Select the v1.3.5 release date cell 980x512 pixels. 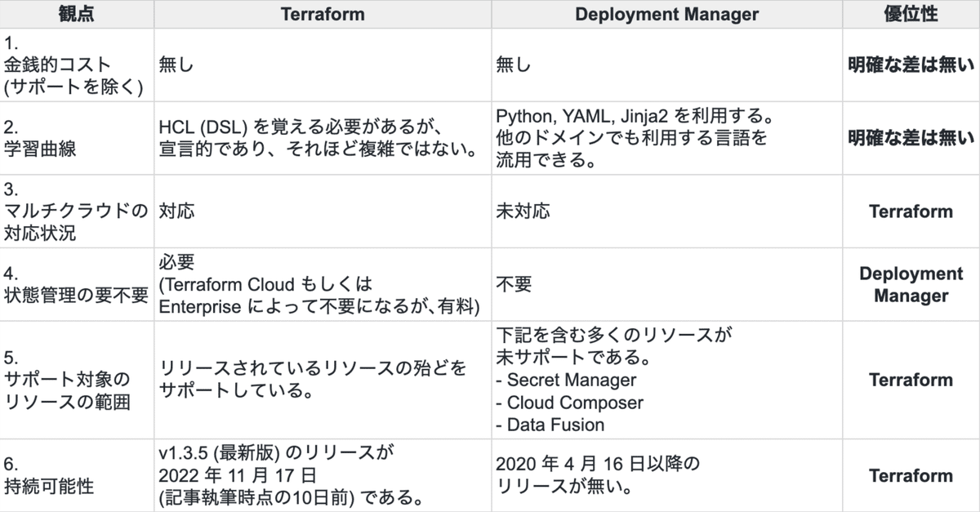pos(323,475)
